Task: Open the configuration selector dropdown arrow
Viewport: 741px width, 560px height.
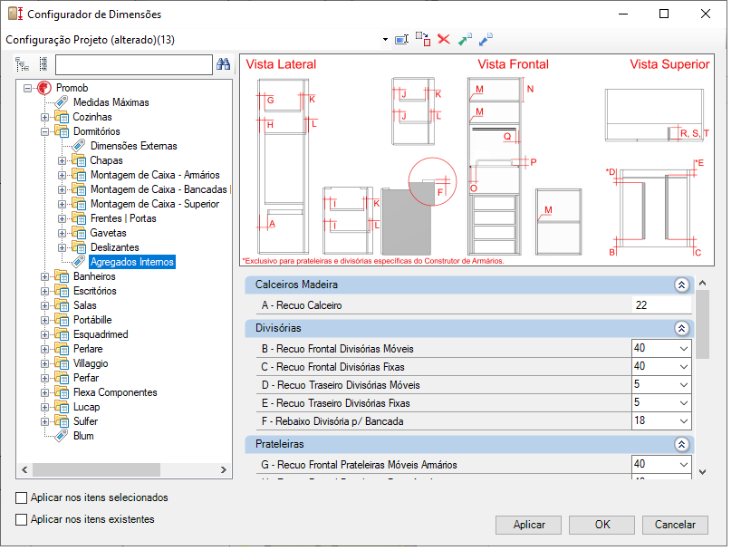Action: pos(385,40)
